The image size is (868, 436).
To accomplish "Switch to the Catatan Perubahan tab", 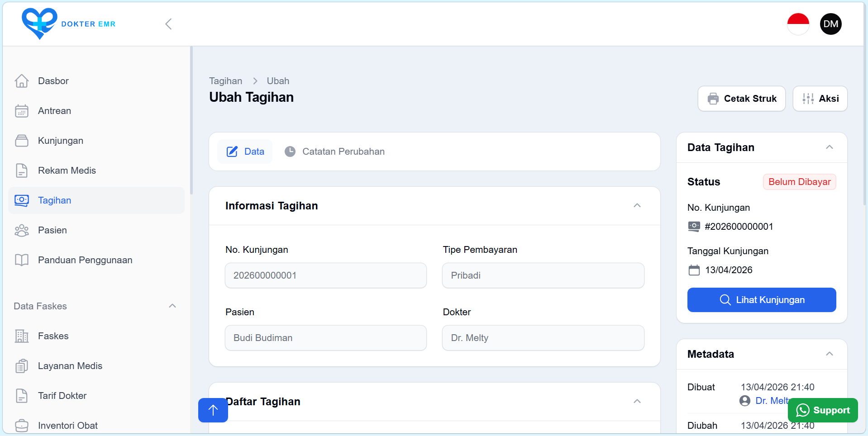I will [x=334, y=152].
